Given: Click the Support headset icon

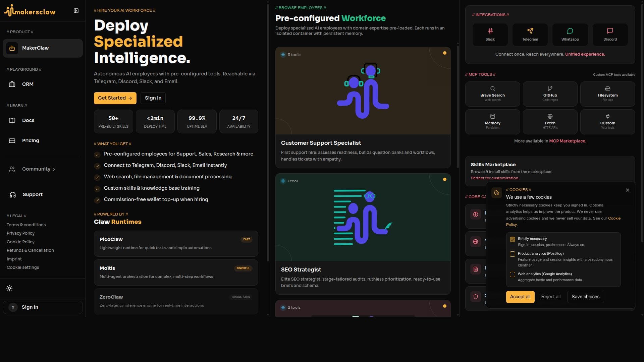Looking at the screenshot, I should click(13, 194).
